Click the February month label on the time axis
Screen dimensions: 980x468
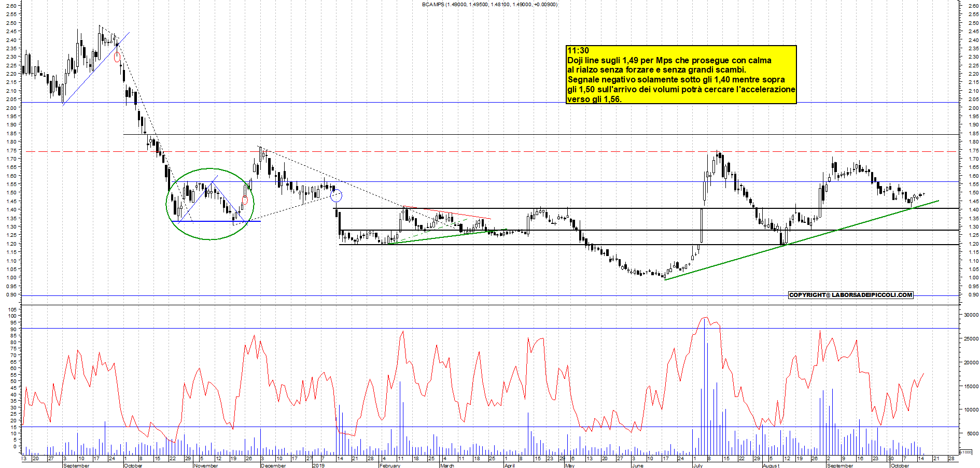(x=390, y=465)
